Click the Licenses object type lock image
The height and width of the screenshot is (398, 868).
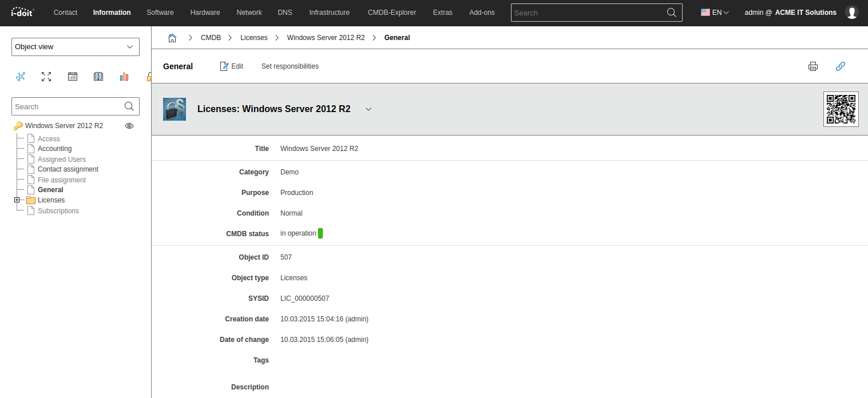point(175,109)
